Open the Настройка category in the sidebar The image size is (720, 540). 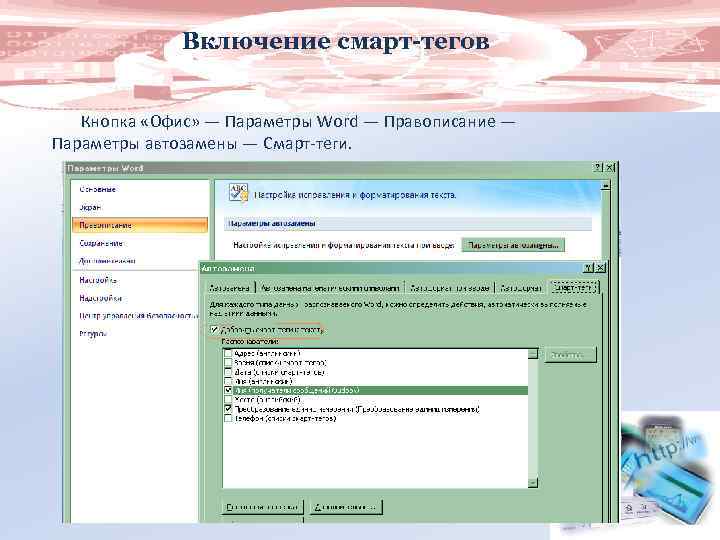click(x=98, y=280)
